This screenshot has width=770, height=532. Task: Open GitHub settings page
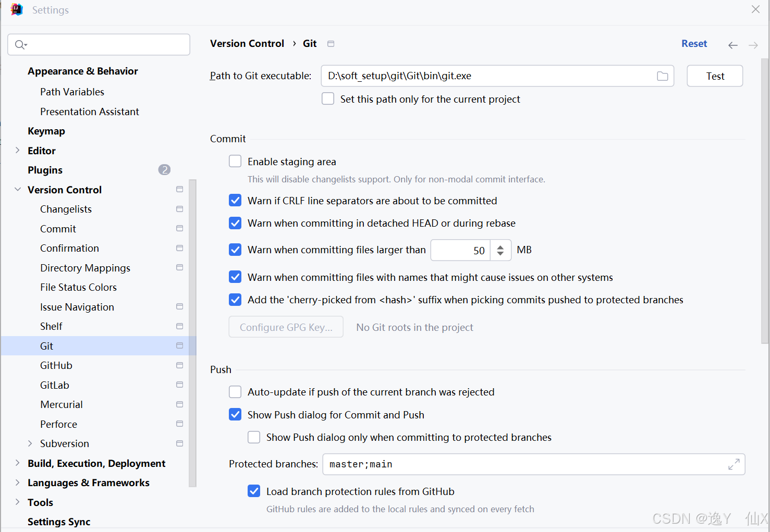[x=56, y=366]
